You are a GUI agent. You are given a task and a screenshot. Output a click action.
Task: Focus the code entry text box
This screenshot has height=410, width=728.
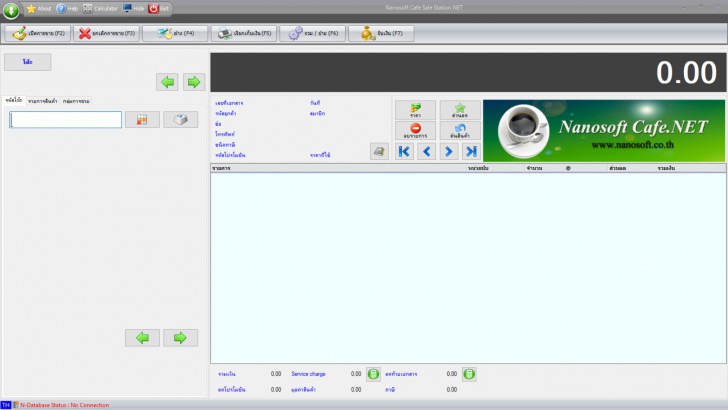[x=65, y=120]
